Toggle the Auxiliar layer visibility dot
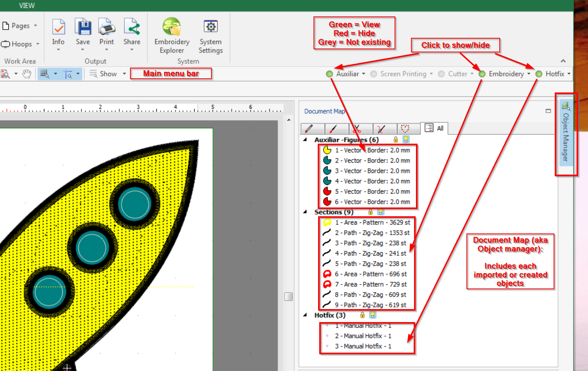The height and width of the screenshot is (371, 588). coord(330,74)
